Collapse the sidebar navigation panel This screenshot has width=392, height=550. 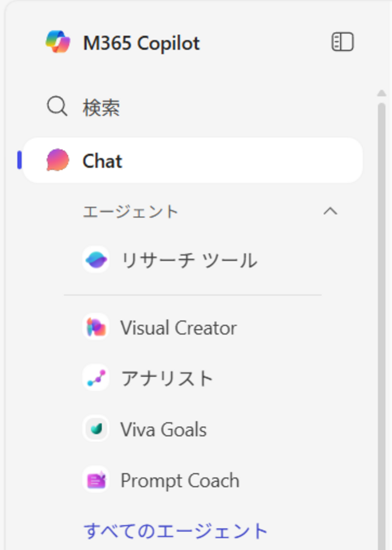point(343,42)
